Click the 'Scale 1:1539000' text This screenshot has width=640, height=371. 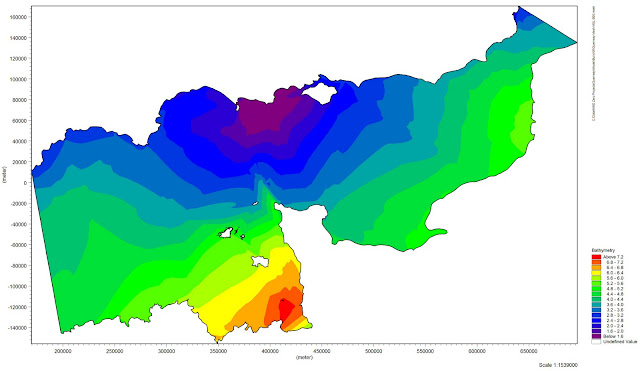(558, 365)
